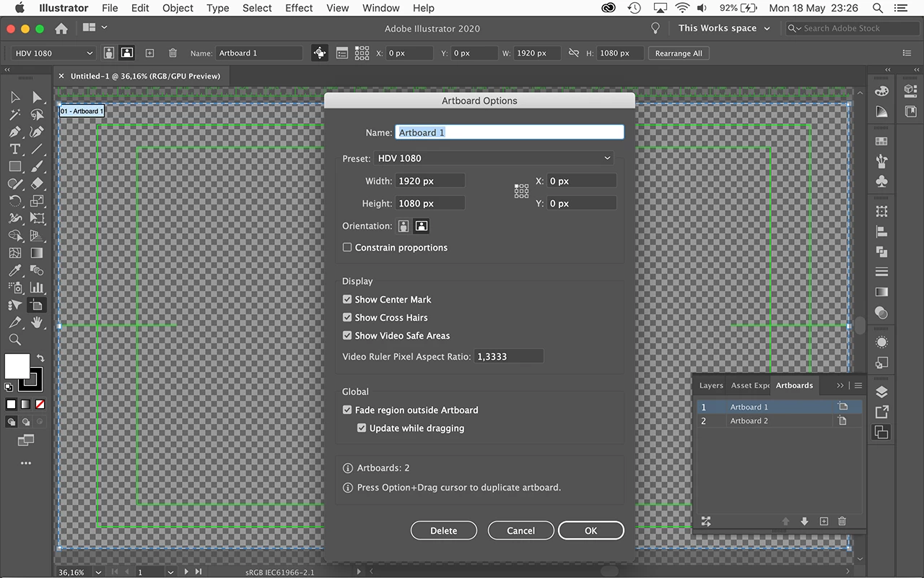Choose the Magic Wand tool

point(14,114)
